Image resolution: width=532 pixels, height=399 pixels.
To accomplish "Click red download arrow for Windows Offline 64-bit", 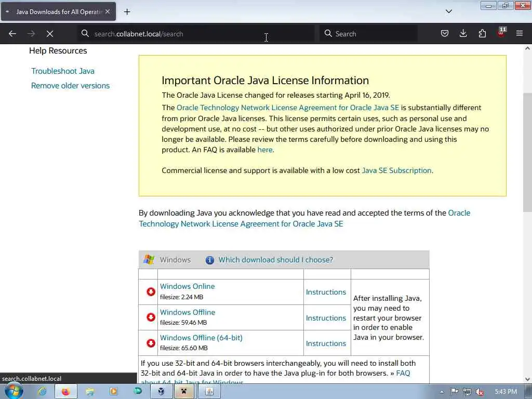I will tap(151, 343).
